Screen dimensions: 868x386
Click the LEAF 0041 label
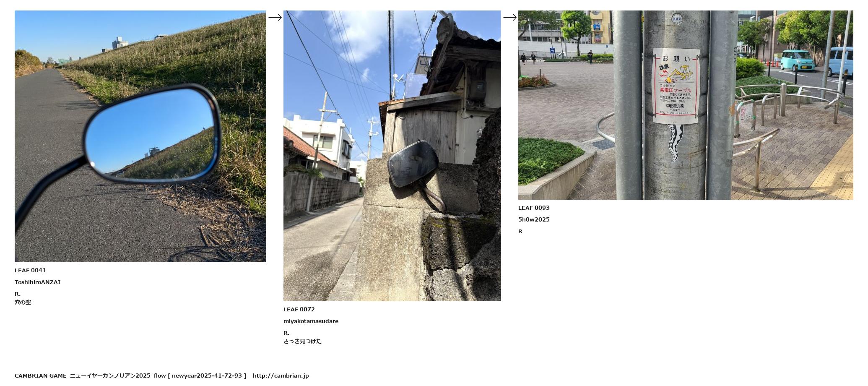tap(30, 271)
